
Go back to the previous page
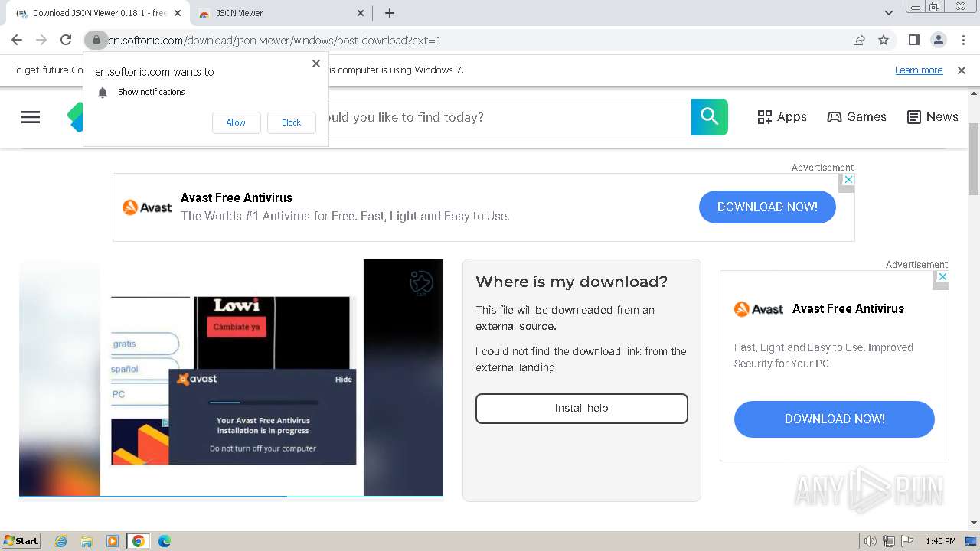(17, 40)
